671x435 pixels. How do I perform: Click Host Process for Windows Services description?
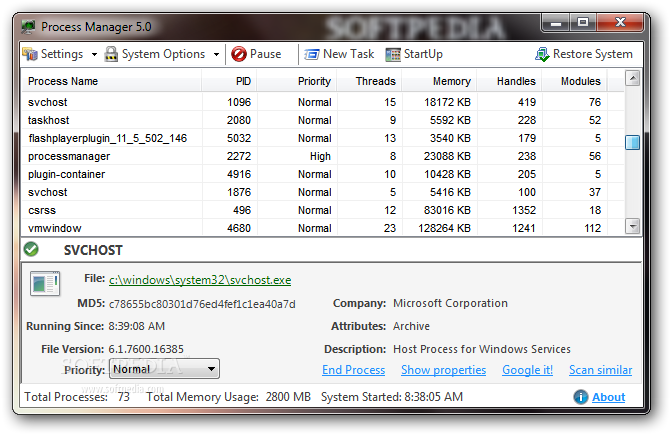pos(482,349)
